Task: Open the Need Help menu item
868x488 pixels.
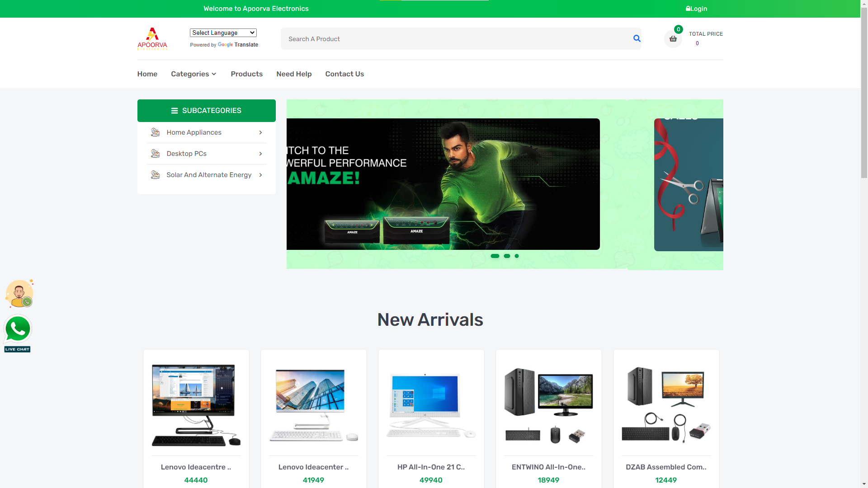Action: pos(294,74)
